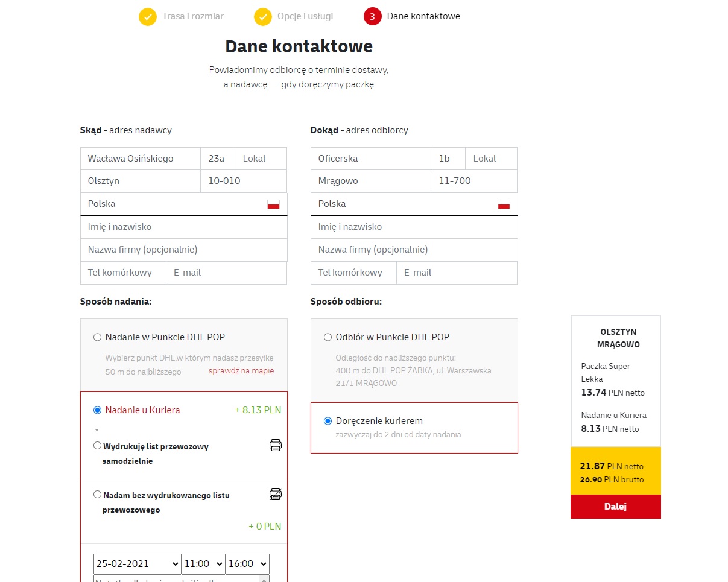Viewport: 728px width, 582px height.
Task: Click sender E-mail field
Action: (x=227, y=273)
